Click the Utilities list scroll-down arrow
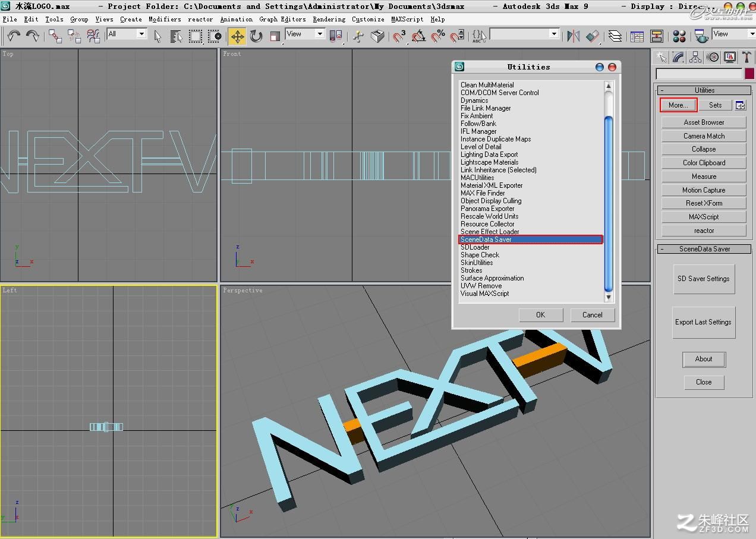The image size is (756, 539). pos(608,297)
